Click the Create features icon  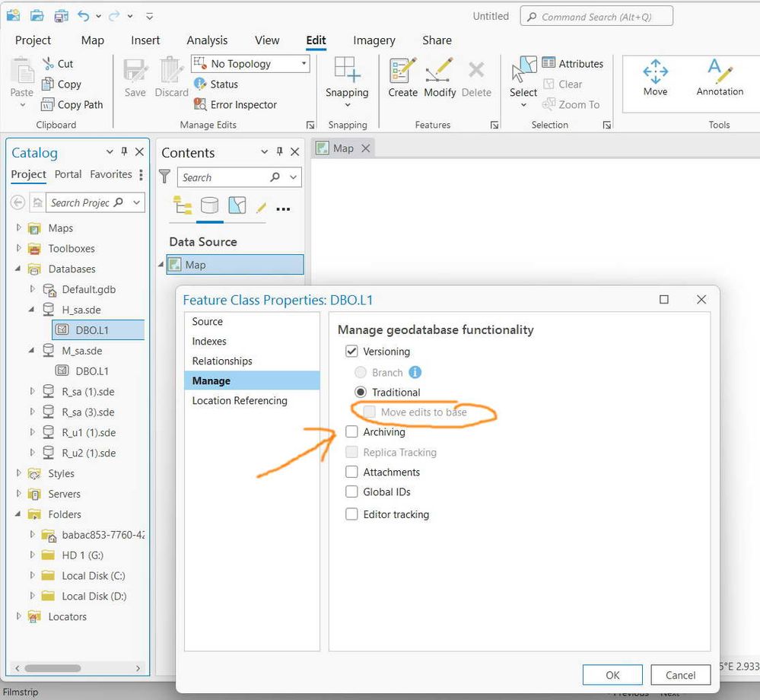click(x=402, y=71)
